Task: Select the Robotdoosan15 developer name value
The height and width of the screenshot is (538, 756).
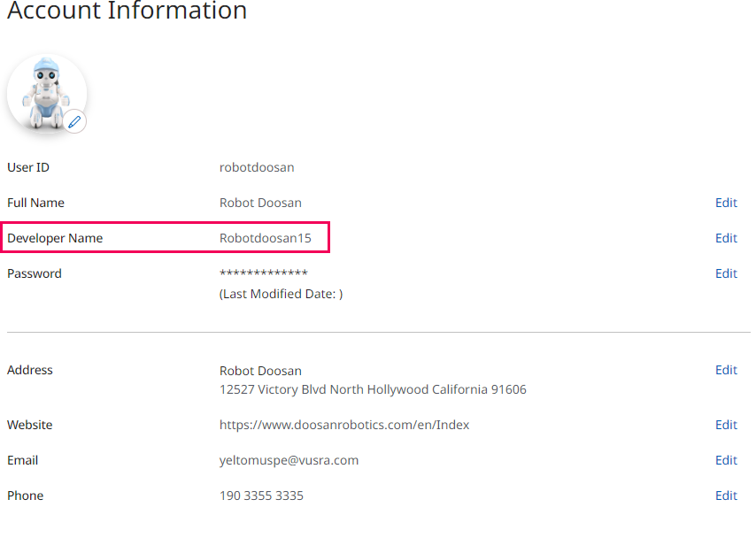Action: pos(266,238)
